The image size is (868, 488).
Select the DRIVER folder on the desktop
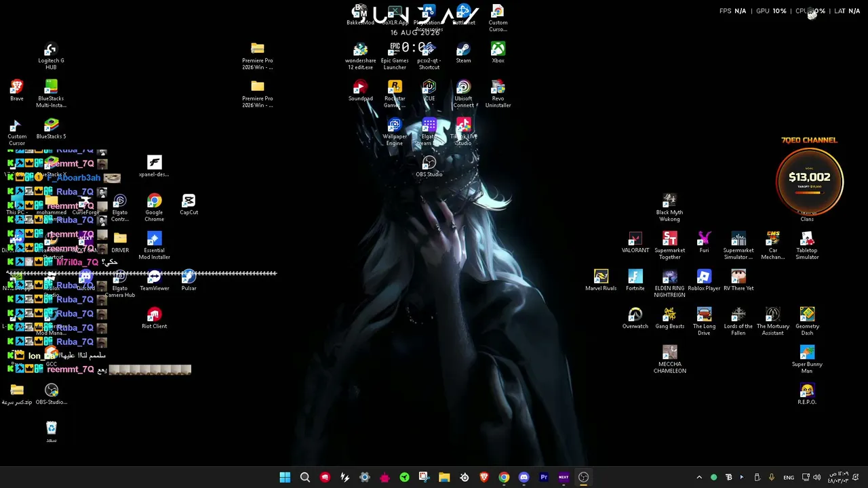pyautogui.click(x=120, y=243)
